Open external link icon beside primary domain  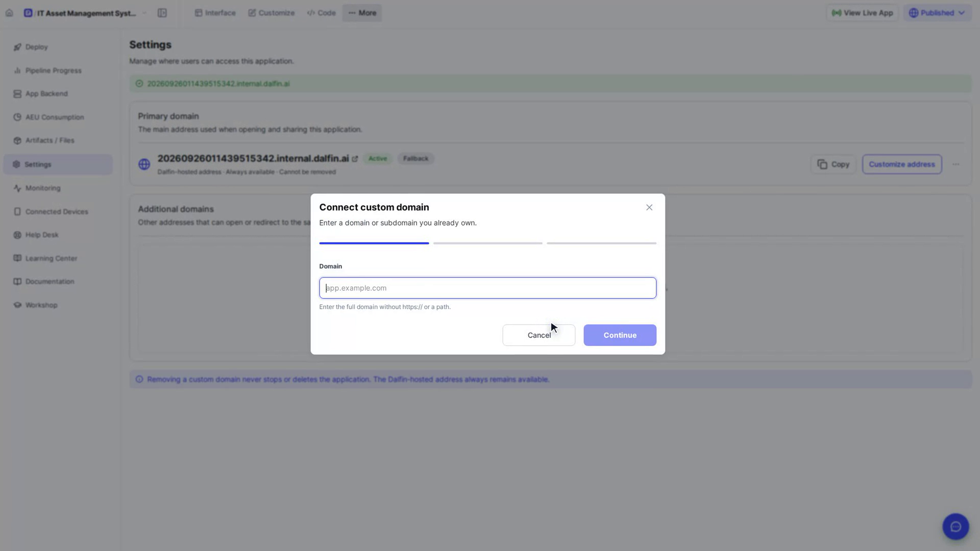point(355,159)
